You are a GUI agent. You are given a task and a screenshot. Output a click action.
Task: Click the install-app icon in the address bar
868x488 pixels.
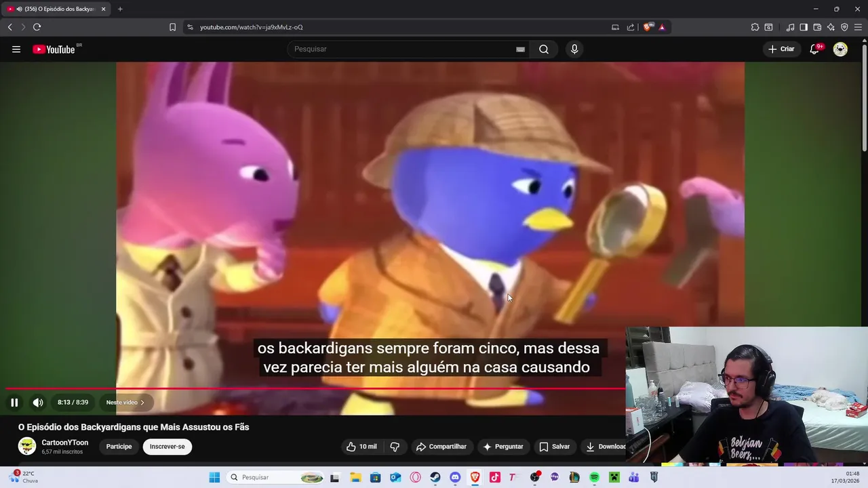[615, 27]
